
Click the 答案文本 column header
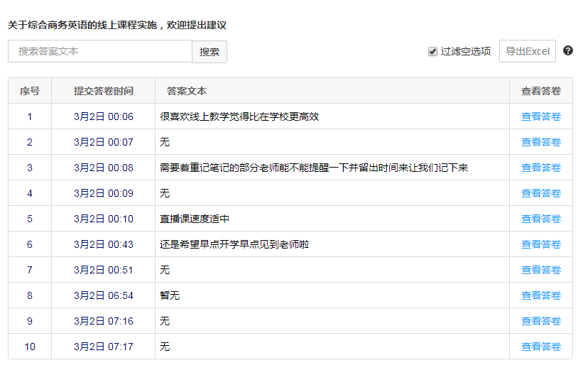187,91
